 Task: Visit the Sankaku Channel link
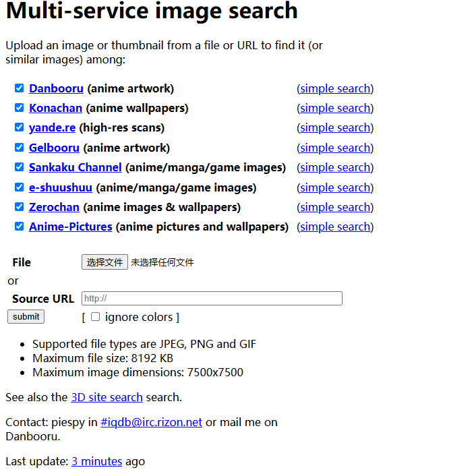(76, 167)
